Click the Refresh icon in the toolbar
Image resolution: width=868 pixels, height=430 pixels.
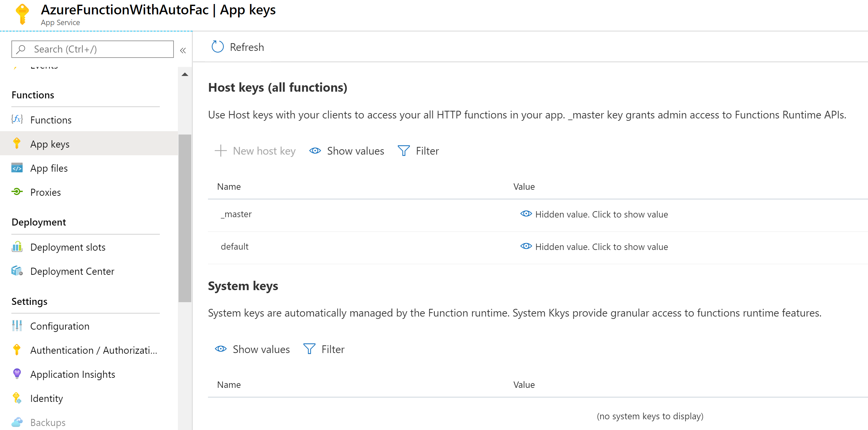point(217,47)
